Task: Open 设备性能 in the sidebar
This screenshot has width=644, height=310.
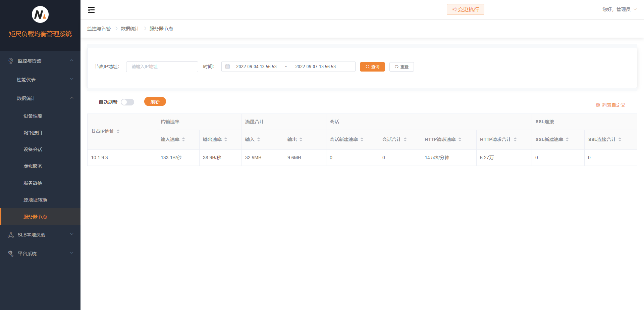Action: [x=33, y=116]
